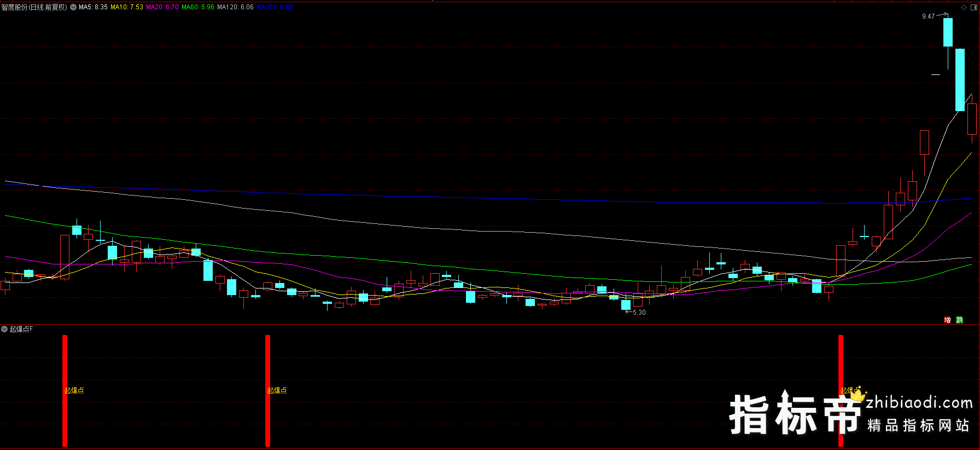The image size is (980, 450).
Task: Click the MA120: 6.06 label
Action: (235, 7)
